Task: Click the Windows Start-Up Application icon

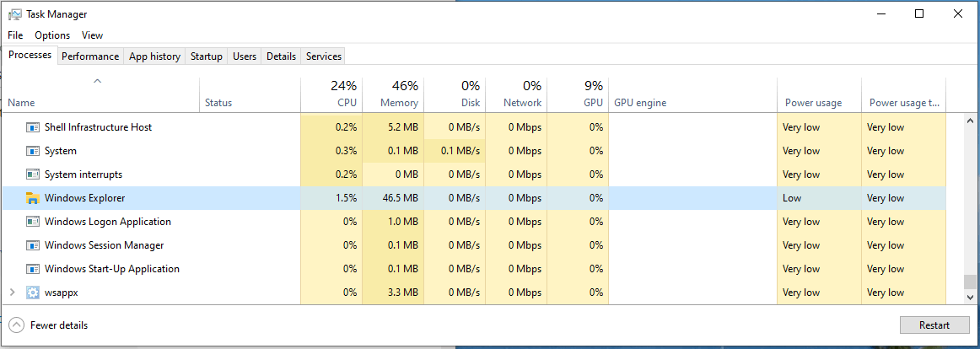Action: [x=33, y=269]
